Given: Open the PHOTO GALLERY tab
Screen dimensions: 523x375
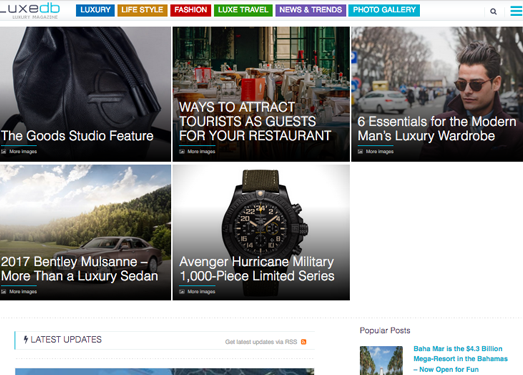Looking at the screenshot, I should [384, 10].
